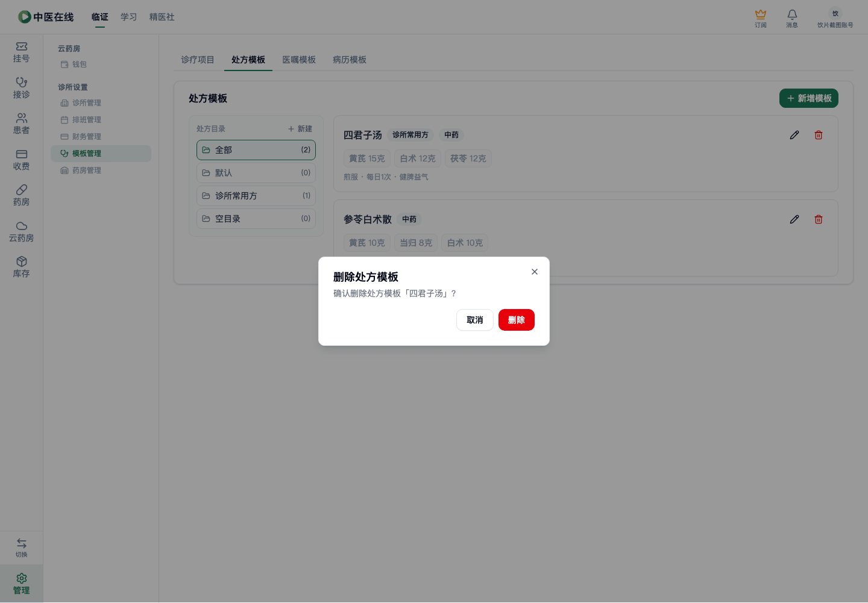Switch to the 临证 top tab

pos(100,17)
